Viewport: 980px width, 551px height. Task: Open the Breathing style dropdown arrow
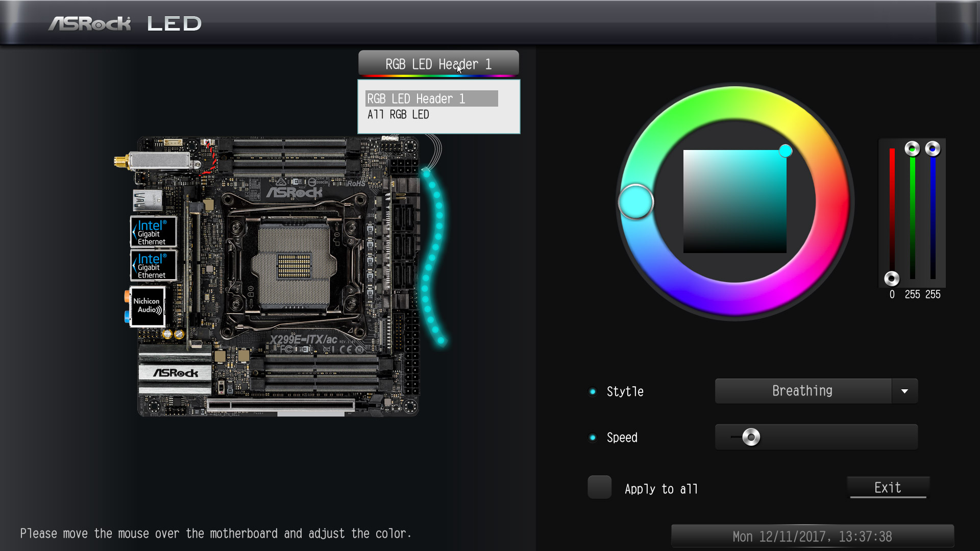[x=905, y=391]
